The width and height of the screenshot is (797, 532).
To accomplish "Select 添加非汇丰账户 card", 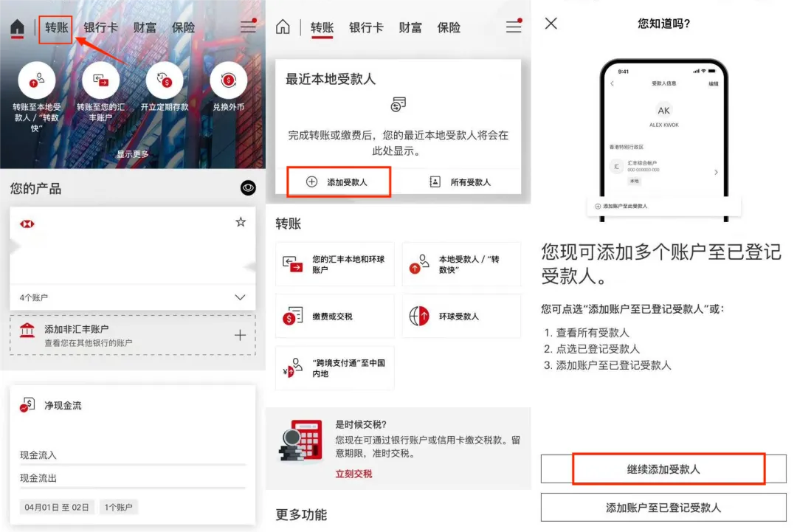I will [x=133, y=335].
